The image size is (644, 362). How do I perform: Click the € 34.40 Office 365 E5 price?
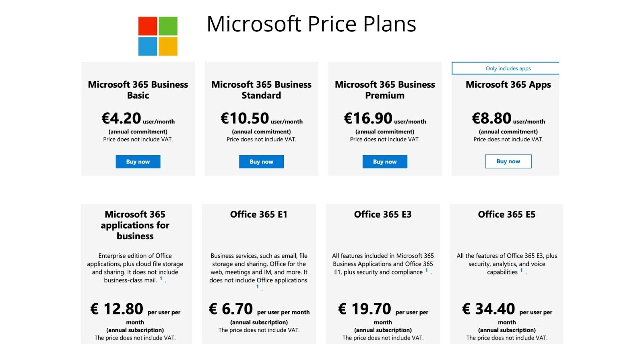click(507, 309)
